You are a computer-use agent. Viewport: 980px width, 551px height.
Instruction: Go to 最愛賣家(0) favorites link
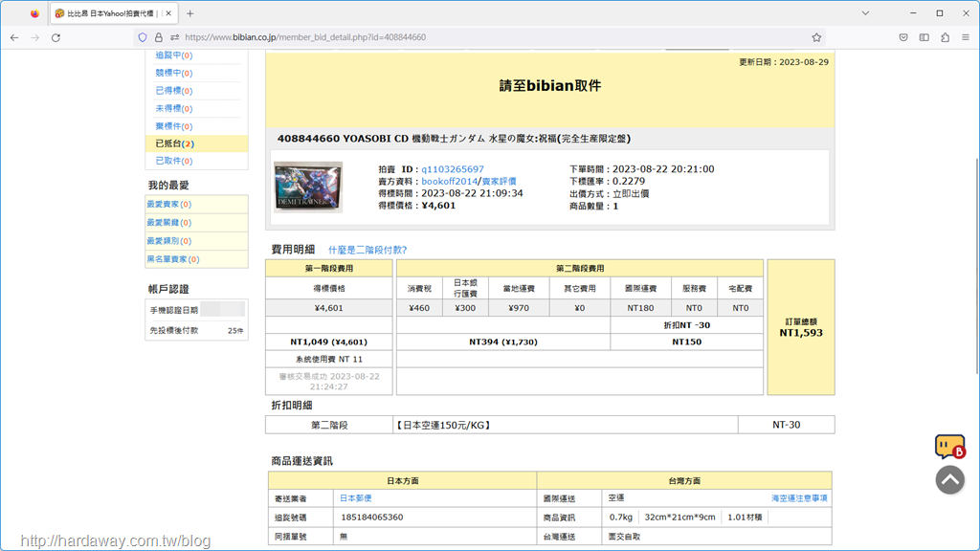(168, 205)
